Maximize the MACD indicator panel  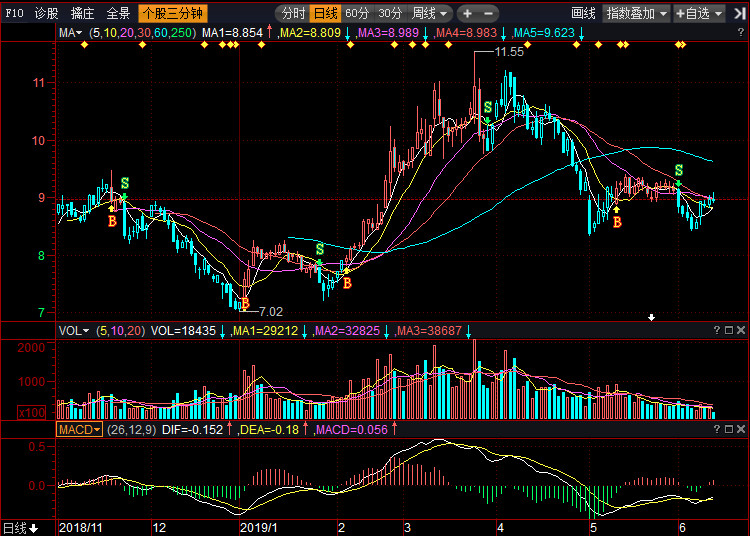point(728,429)
